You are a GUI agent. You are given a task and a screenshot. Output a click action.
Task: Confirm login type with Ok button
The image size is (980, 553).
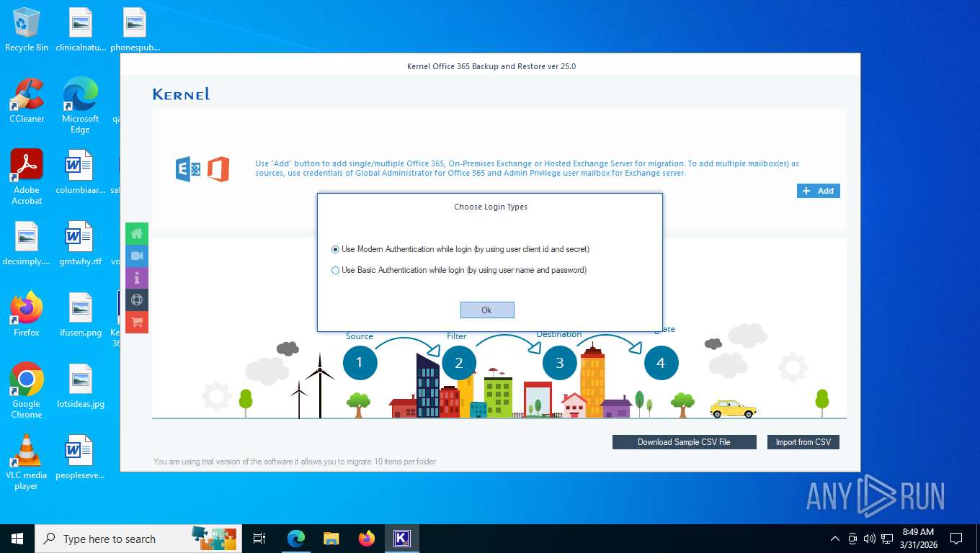[487, 310]
